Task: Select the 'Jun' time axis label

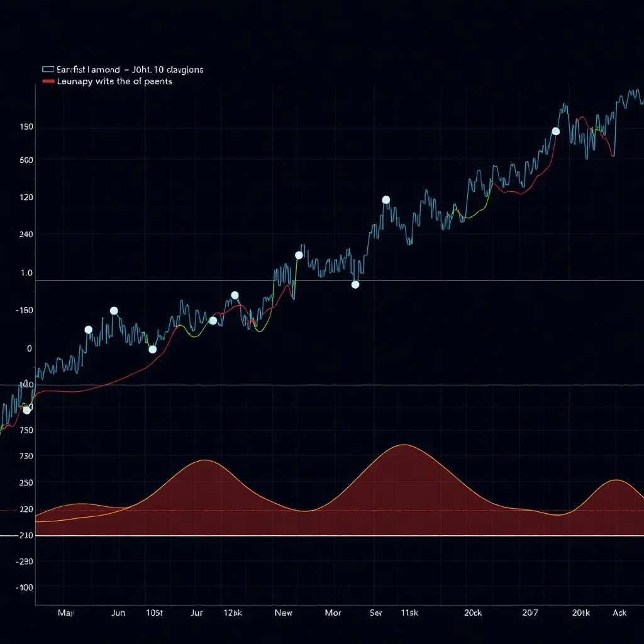Action: pos(118,613)
